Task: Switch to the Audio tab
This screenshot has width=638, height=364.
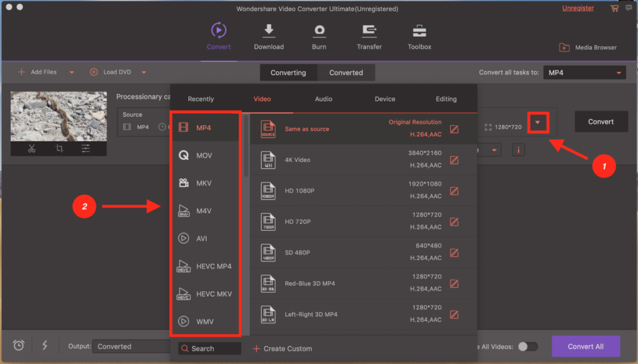Action: point(323,99)
